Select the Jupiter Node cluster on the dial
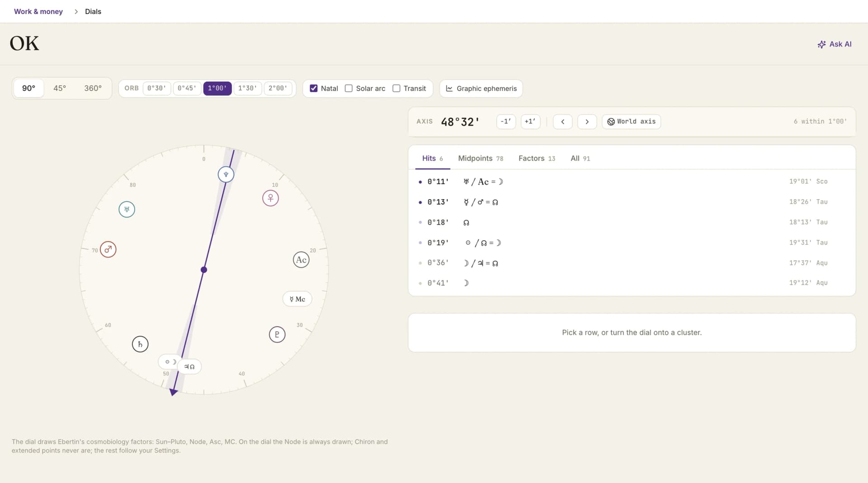Image resolution: width=868 pixels, height=483 pixels. (189, 366)
